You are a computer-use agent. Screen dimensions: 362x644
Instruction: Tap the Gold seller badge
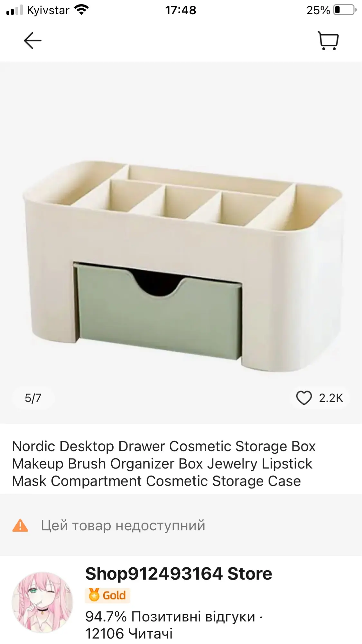tap(107, 595)
